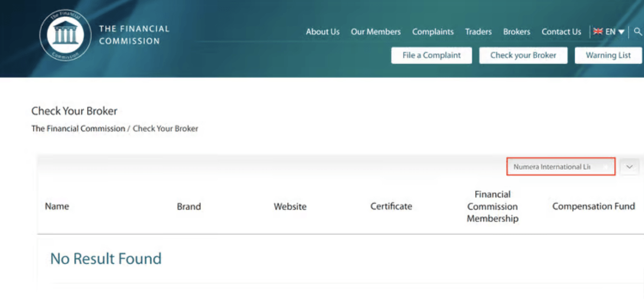Click the Check Your Broker page heading

tap(74, 111)
